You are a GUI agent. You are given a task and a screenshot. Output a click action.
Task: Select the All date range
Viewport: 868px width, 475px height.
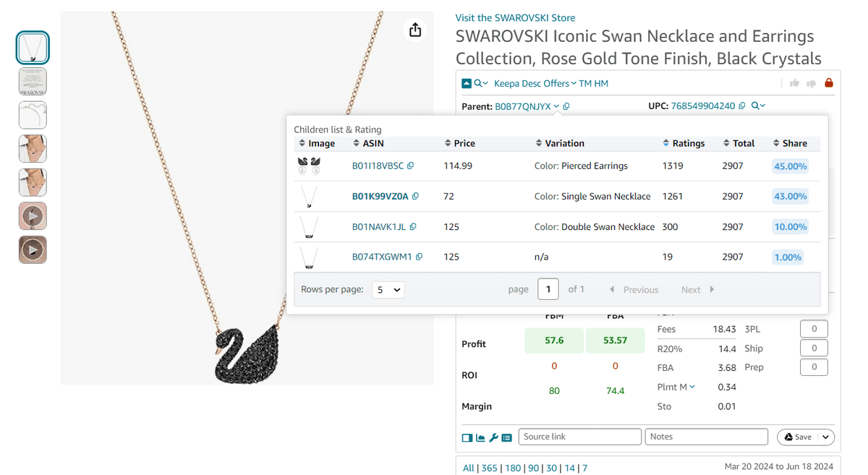pyautogui.click(x=468, y=468)
